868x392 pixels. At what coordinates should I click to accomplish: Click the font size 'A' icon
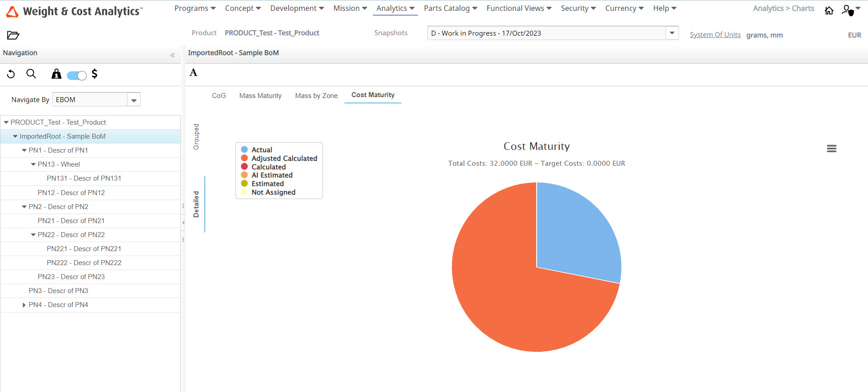tap(193, 73)
